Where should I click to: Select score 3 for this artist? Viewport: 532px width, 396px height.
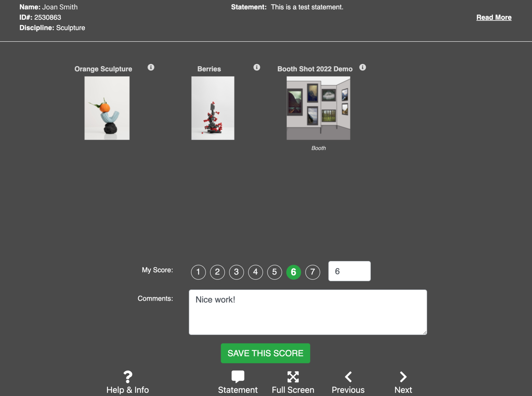click(236, 272)
